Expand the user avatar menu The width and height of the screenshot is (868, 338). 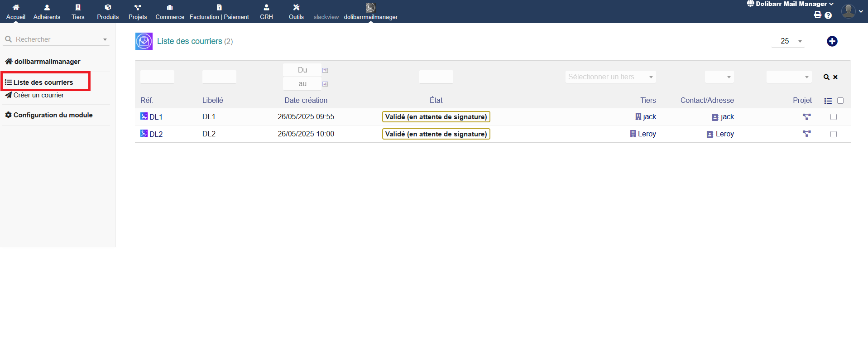tap(851, 11)
